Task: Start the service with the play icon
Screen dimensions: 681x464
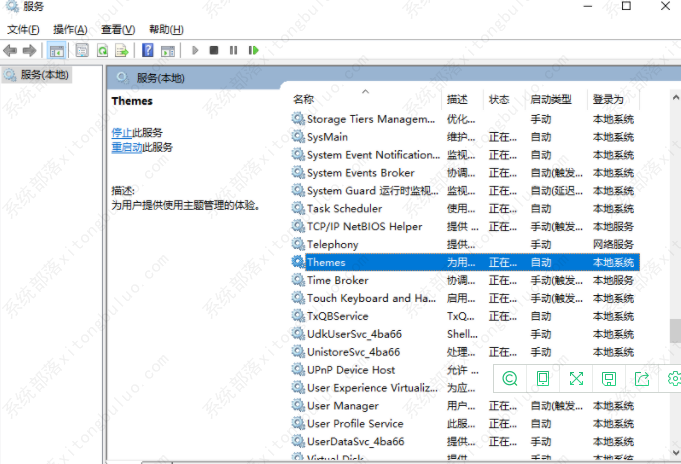Action: [195, 50]
